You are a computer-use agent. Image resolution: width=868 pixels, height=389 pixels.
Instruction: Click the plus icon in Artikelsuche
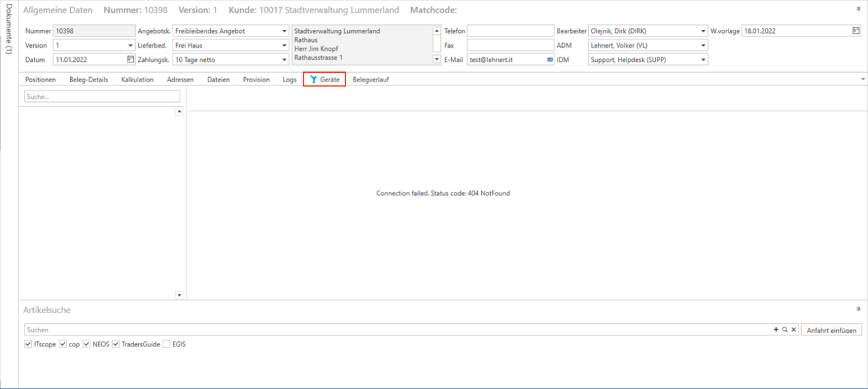(x=776, y=330)
